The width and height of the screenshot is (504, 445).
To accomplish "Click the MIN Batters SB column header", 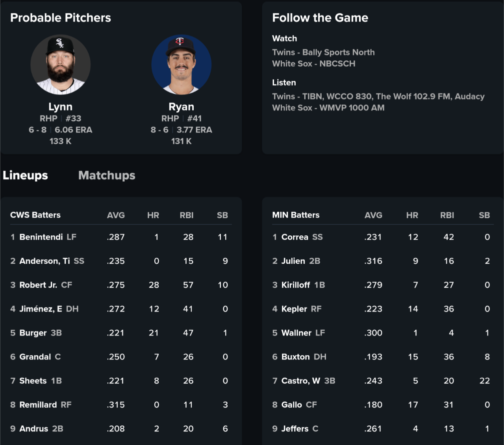I will [x=484, y=215].
